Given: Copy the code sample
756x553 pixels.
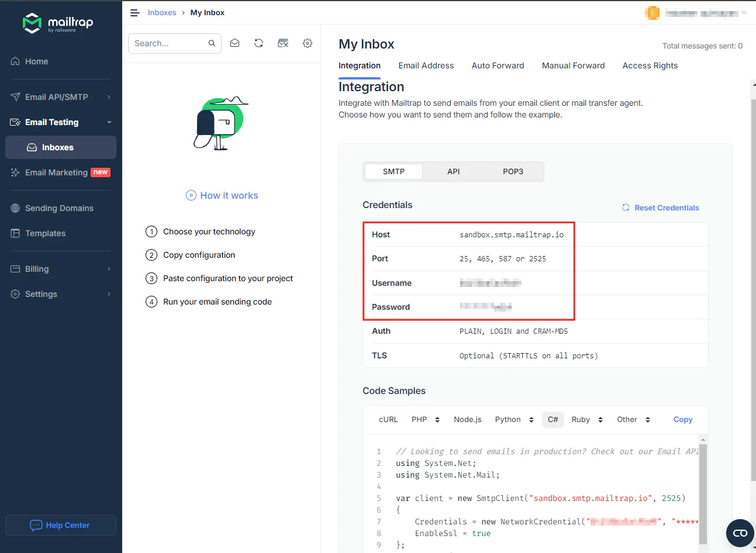Looking at the screenshot, I should (x=683, y=420).
